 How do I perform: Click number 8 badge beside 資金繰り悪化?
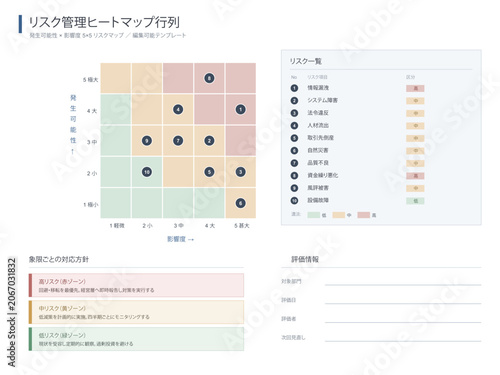(x=294, y=175)
